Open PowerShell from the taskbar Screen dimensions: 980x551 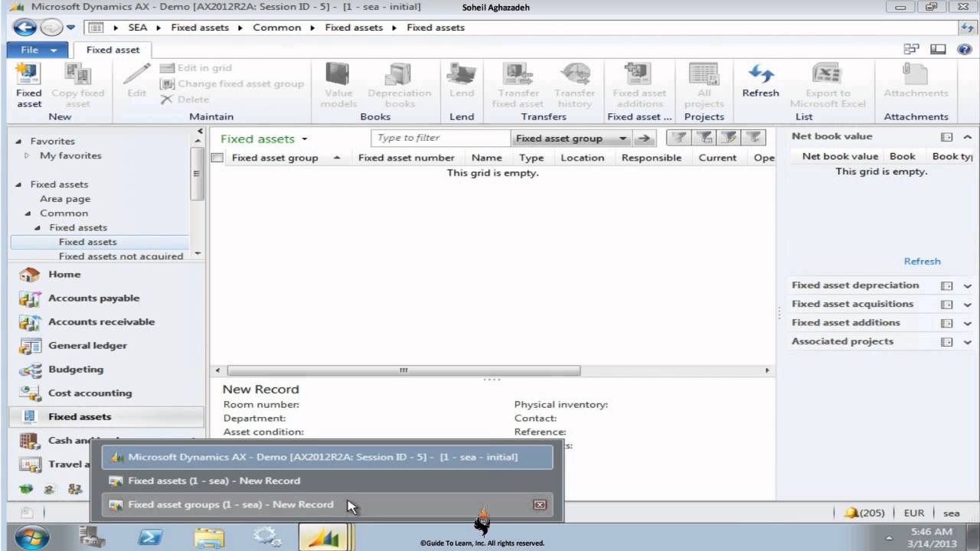(x=149, y=537)
